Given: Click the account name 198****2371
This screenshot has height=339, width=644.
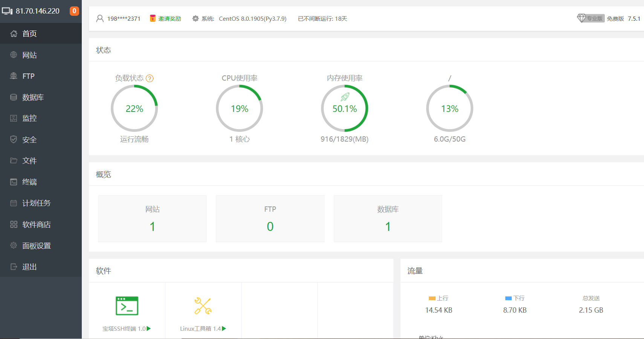Looking at the screenshot, I should click(124, 18).
